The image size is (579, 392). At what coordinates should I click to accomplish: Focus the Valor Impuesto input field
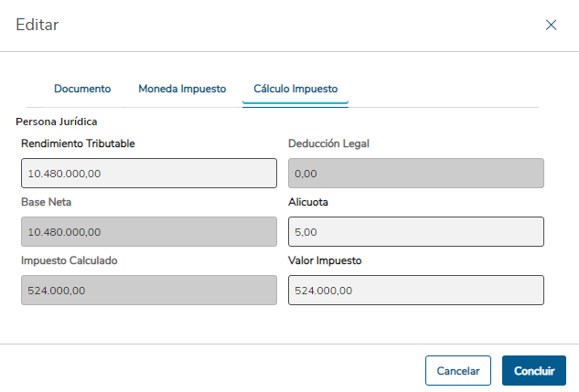click(x=415, y=290)
